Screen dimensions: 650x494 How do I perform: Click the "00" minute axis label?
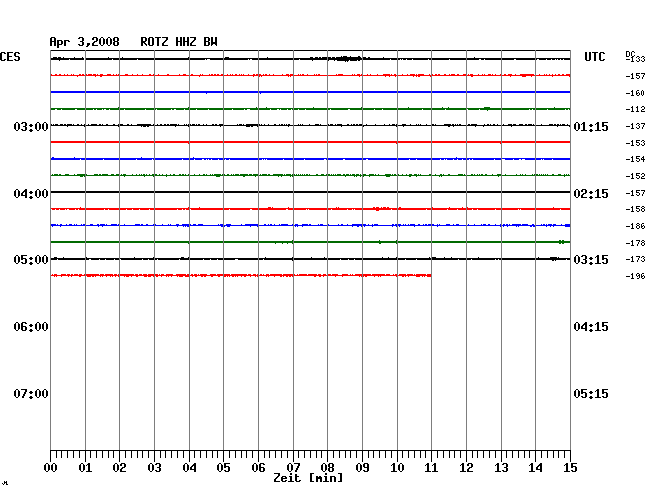click(51, 468)
